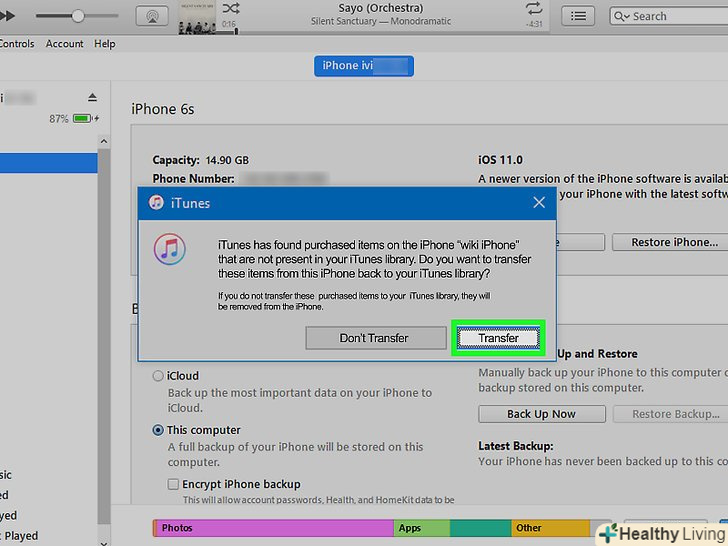The width and height of the screenshot is (728, 546).
Task: Open the Help menu
Action: [104, 44]
